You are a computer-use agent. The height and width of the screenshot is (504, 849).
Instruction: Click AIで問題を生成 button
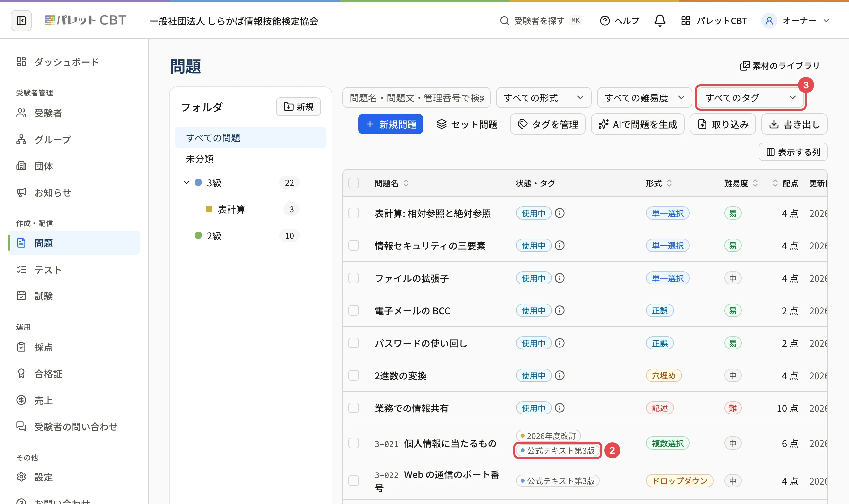coord(637,124)
